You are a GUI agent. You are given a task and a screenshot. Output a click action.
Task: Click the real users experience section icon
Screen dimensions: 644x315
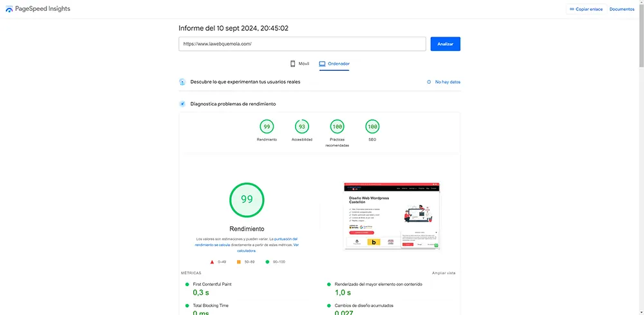[183, 82]
